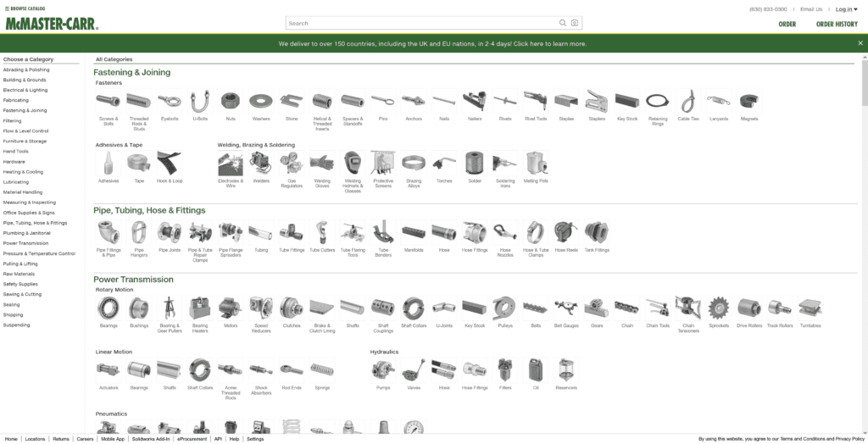Open ORDER HISTORY
868x444 pixels.
[837, 25]
